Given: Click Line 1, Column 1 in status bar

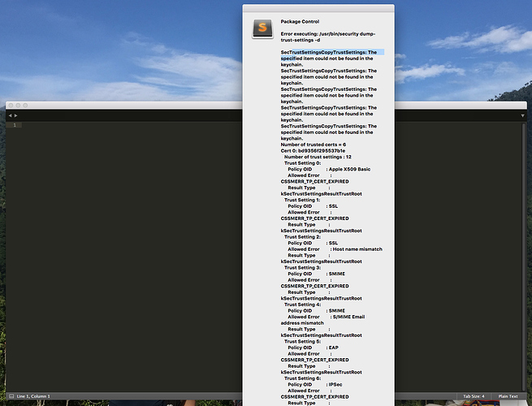Looking at the screenshot, I should (33, 396).
